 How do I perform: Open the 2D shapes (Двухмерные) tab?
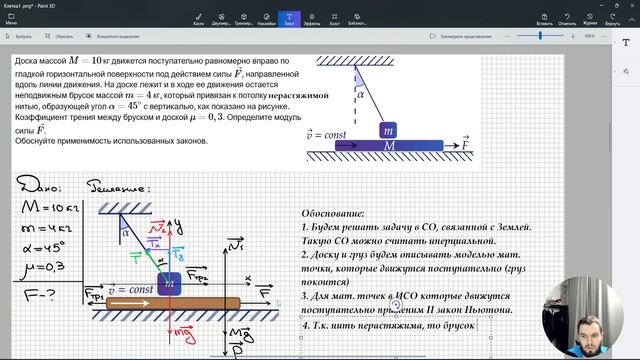pos(221,19)
